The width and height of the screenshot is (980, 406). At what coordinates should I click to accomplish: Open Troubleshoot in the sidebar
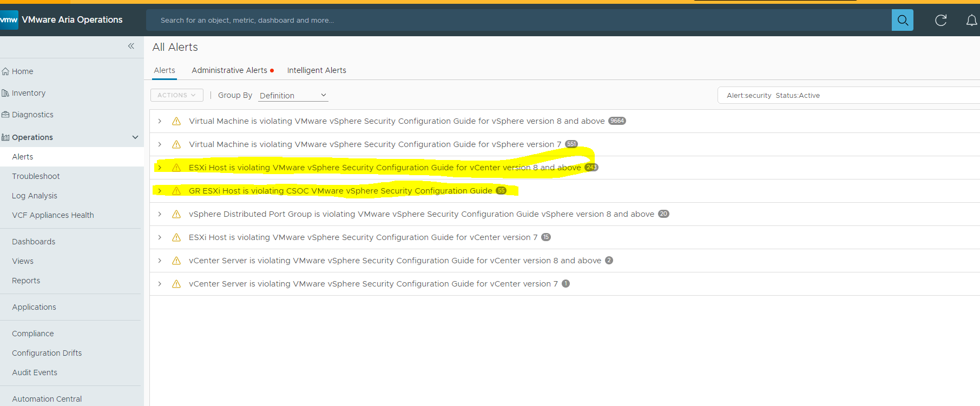(x=36, y=176)
